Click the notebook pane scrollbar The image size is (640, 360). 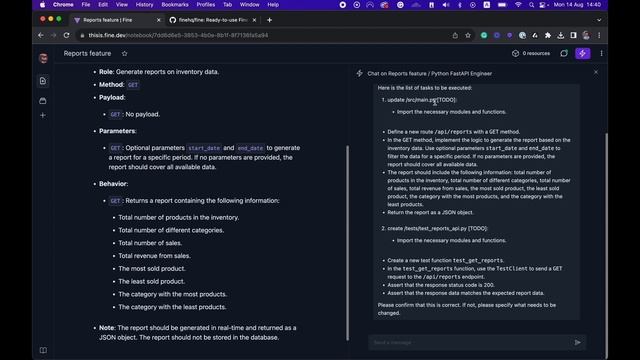click(x=347, y=243)
